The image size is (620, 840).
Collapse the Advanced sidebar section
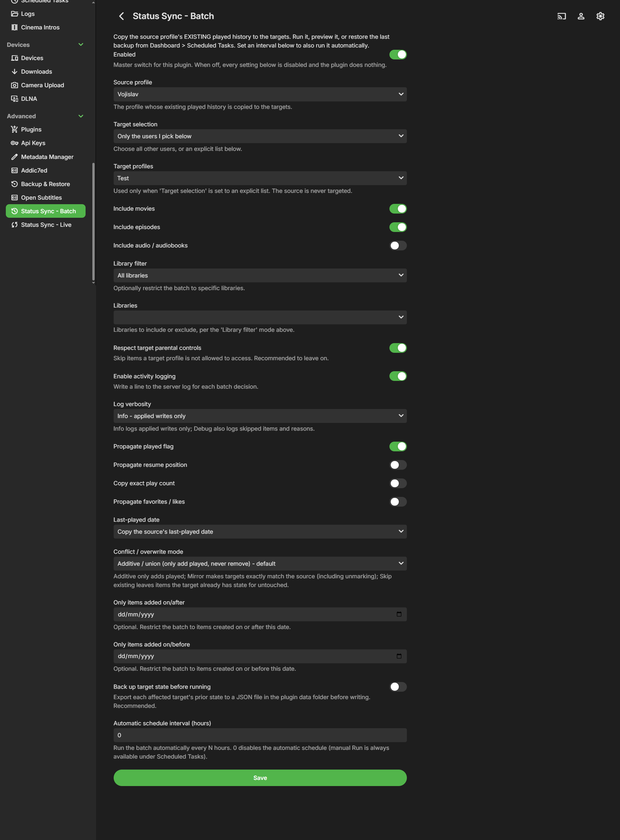tap(81, 116)
